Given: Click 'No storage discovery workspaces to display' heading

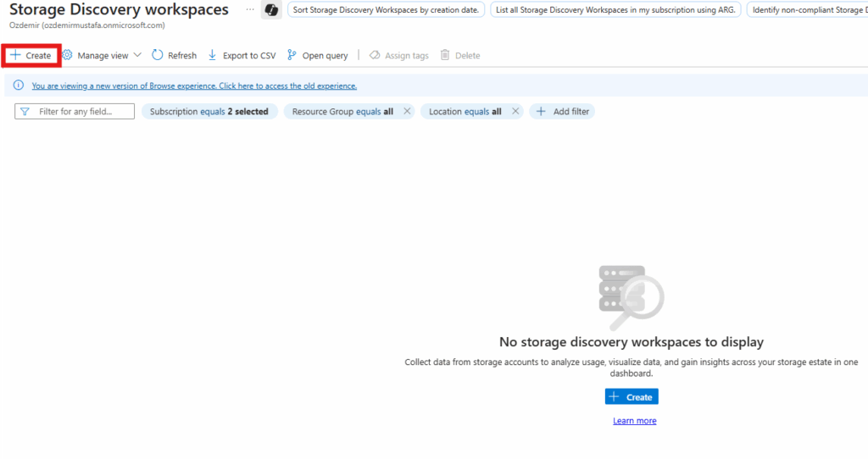Looking at the screenshot, I should click(x=631, y=342).
